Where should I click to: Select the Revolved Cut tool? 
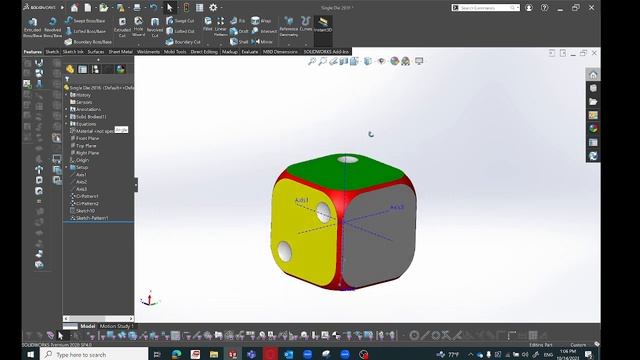155,27
